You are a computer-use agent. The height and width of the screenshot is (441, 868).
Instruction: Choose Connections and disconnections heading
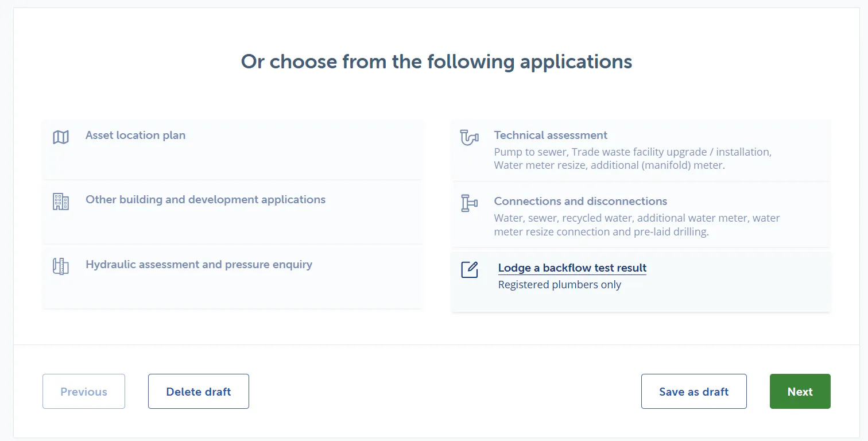click(x=580, y=202)
